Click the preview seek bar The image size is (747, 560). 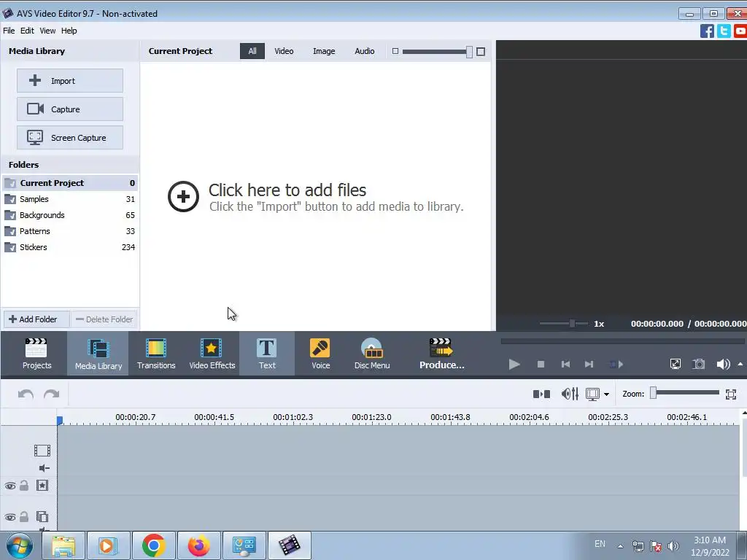pos(622,341)
